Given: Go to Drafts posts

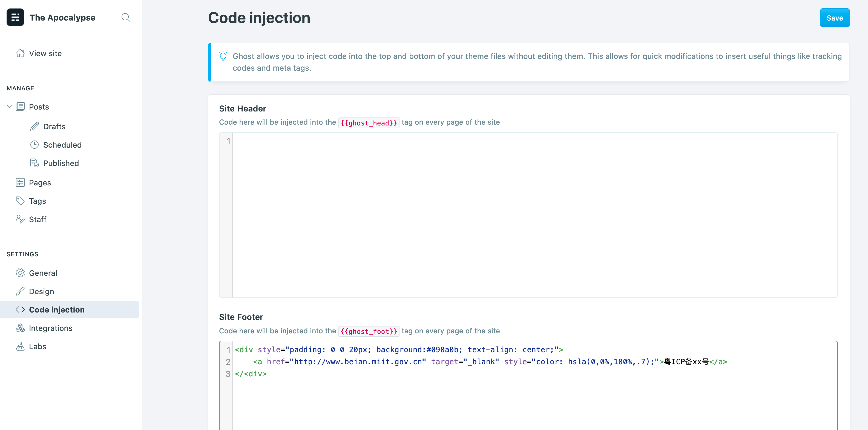Looking at the screenshot, I should point(54,126).
